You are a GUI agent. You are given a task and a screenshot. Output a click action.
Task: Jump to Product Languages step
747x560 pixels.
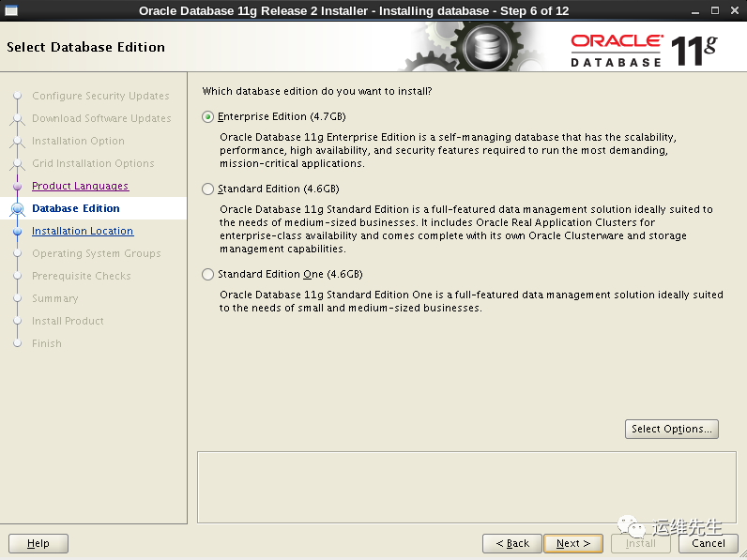click(80, 186)
